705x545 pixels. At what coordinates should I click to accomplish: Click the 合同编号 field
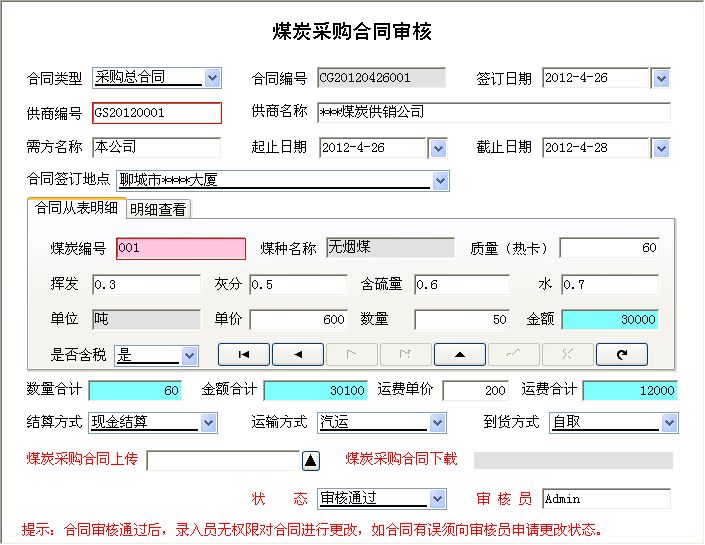click(x=381, y=78)
